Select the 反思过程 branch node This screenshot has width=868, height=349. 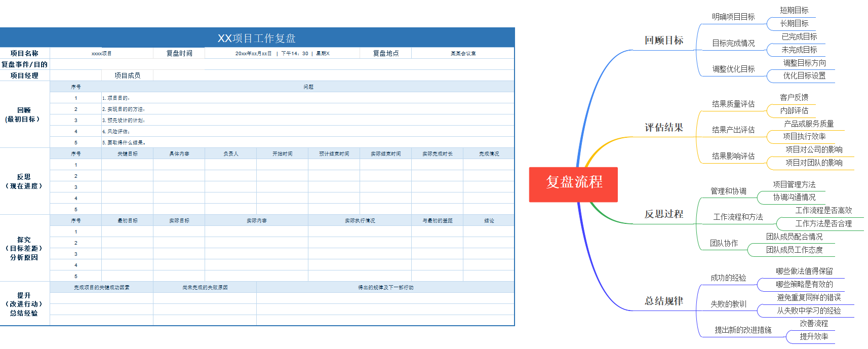[663, 214]
